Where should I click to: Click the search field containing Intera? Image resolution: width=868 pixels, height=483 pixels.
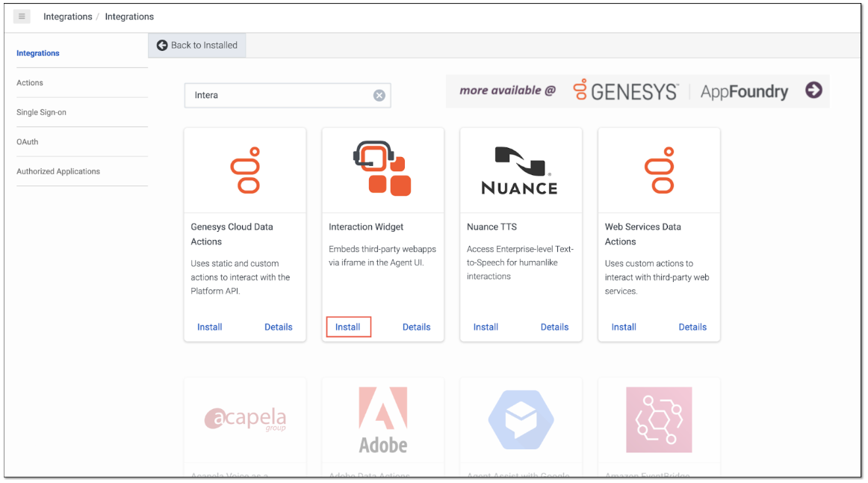[288, 95]
